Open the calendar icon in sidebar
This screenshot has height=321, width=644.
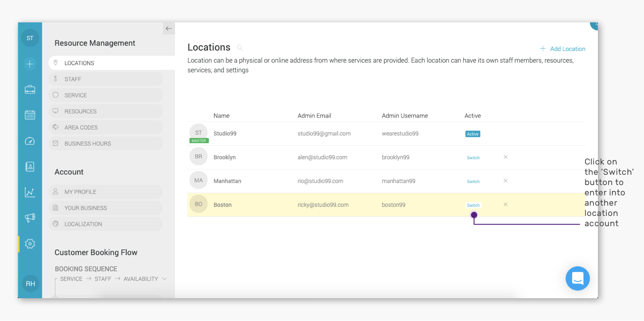(x=30, y=115)
